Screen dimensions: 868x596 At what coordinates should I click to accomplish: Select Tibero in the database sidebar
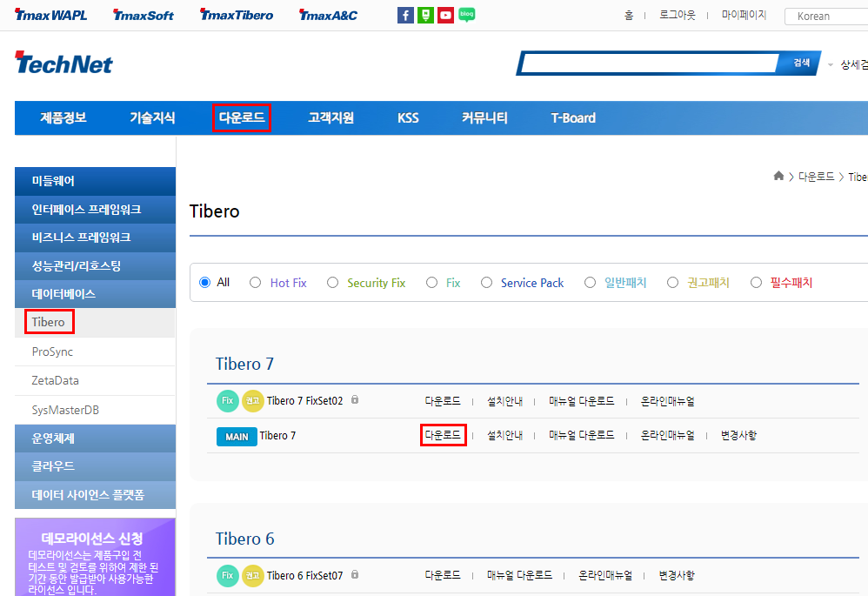click(x=48, y=322)
